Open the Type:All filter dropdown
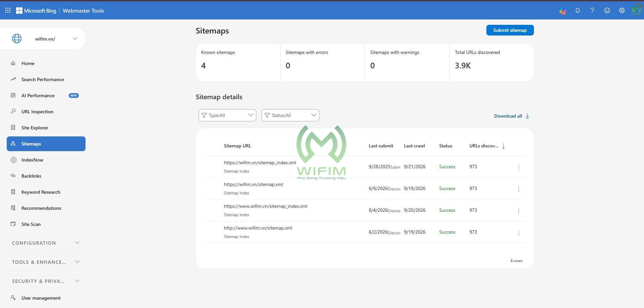Viewport: 644px width, 308px height. click(x=227, y=115)
